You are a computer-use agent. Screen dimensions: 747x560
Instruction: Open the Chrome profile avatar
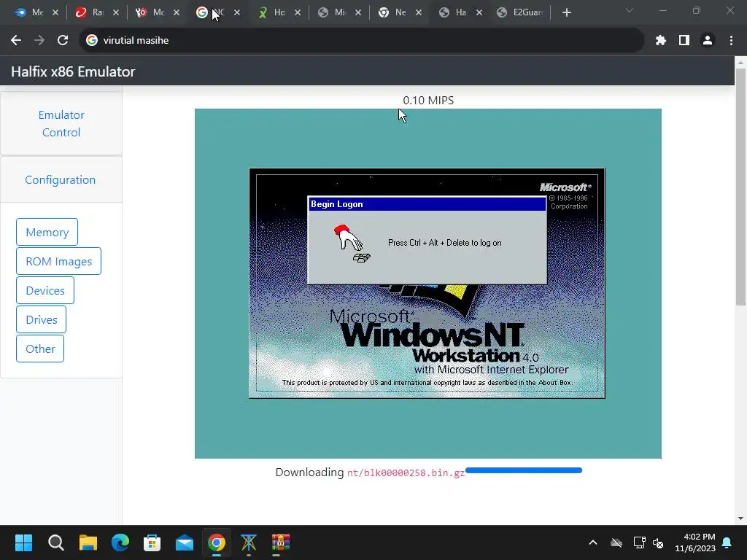(708, 41)
